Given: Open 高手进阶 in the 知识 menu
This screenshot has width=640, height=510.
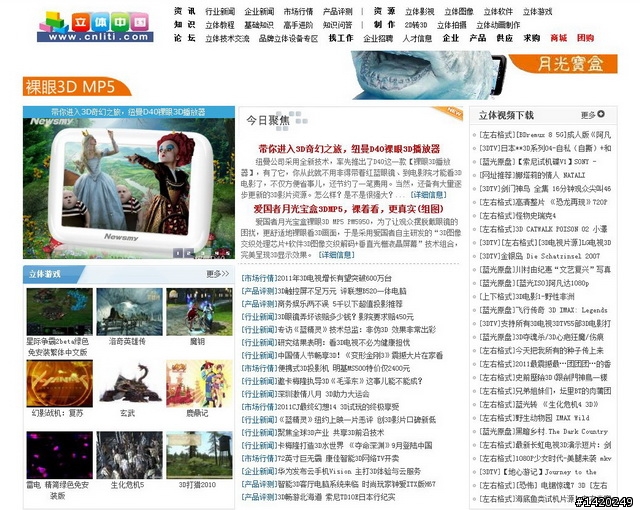Looking at the screenshot, I should (x=298, y=25).
